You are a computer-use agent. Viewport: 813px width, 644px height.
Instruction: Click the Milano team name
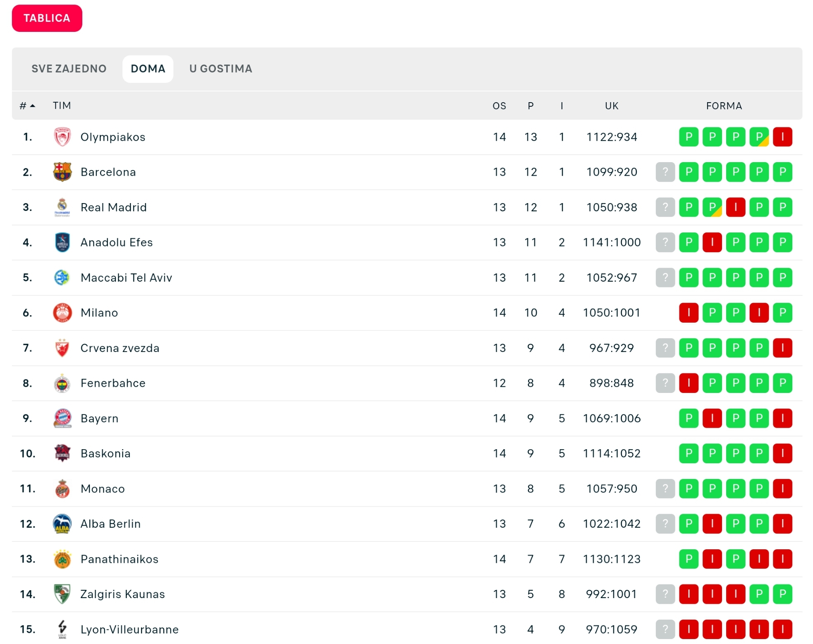(x=99, y=313)
